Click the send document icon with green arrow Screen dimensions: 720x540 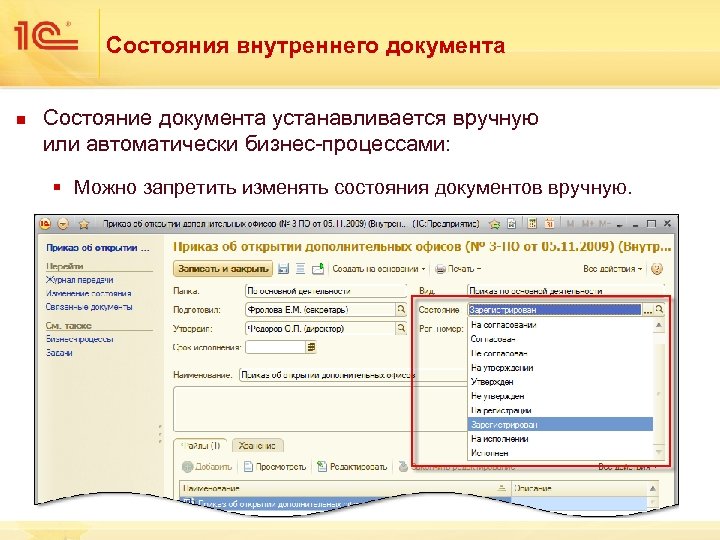pyautogui.click(x=318, y=269)
